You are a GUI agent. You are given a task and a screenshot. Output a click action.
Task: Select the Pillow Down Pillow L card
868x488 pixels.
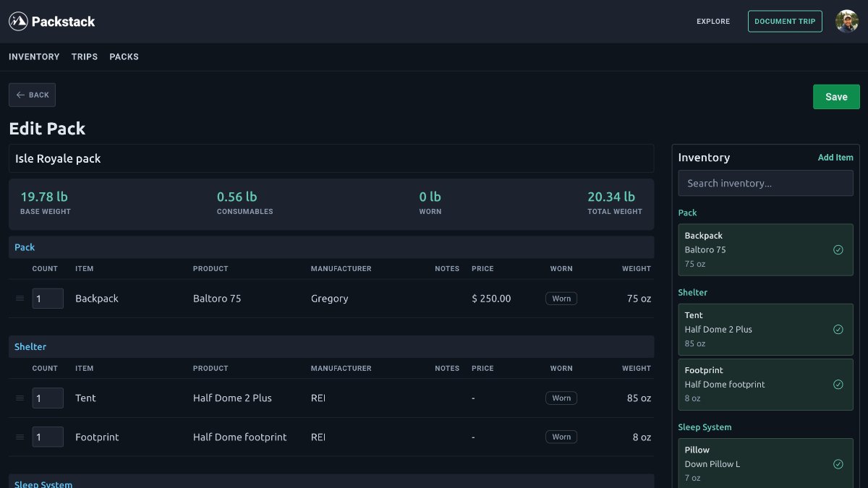(x=765, y=464)
